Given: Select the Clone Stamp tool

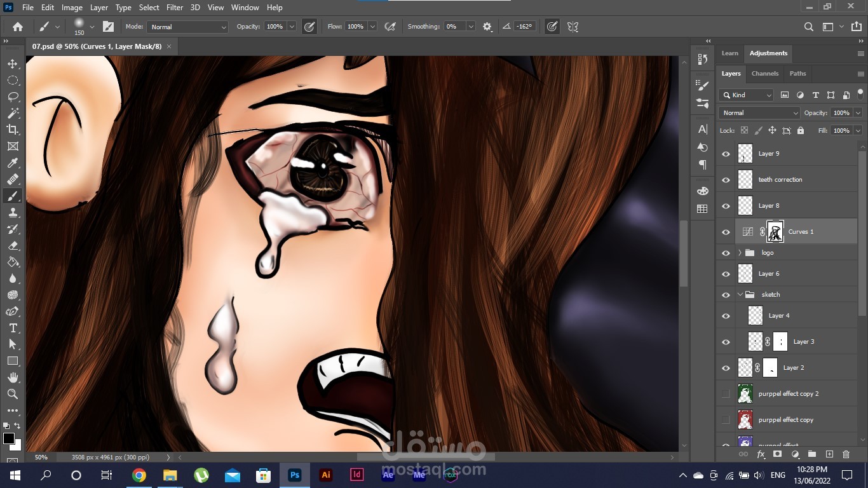Looking at the screenshot, I should click(13, 212).
